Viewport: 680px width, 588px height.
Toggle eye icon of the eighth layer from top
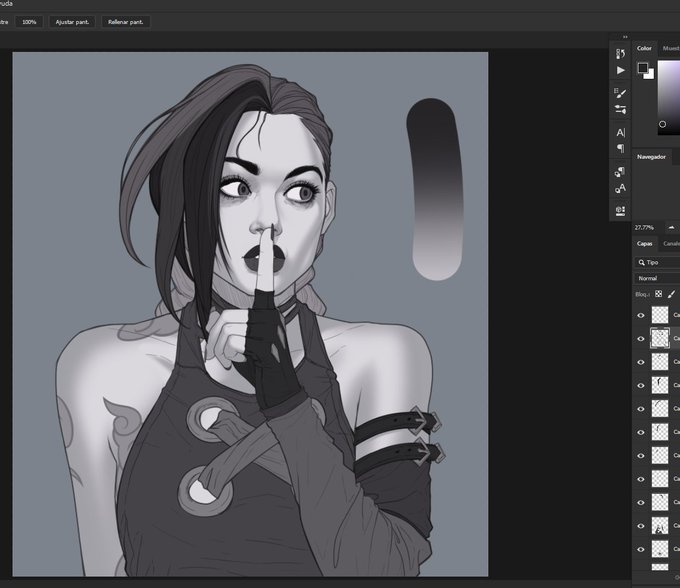click(641, 479)
